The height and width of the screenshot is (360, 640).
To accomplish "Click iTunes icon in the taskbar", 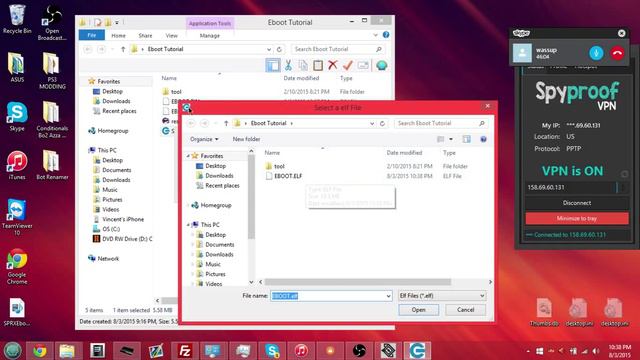I will 301,351.
